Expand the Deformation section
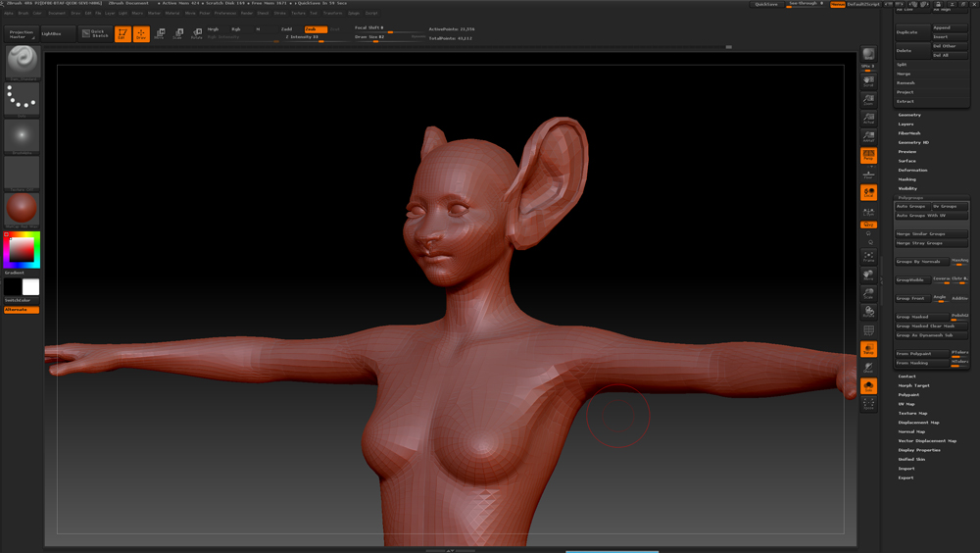The height and width of the screenshot is (553, 980). tap(912, 171)
